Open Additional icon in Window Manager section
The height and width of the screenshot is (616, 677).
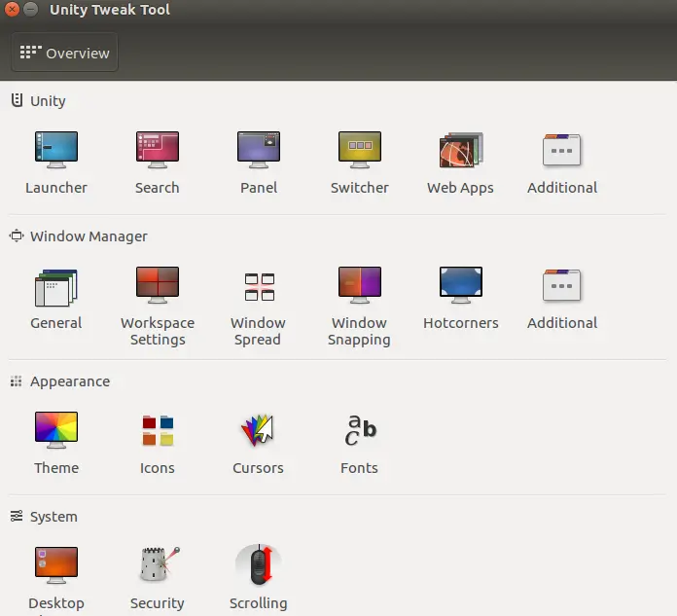[x=561, y=285]
